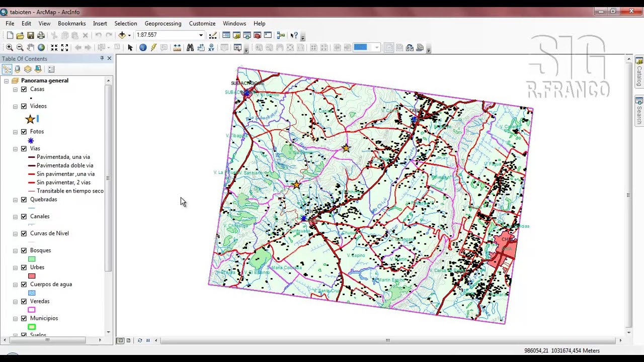The image size is (644, 362).
Task: Open the ArcToolbox window
Action: (x=257, y=35)
